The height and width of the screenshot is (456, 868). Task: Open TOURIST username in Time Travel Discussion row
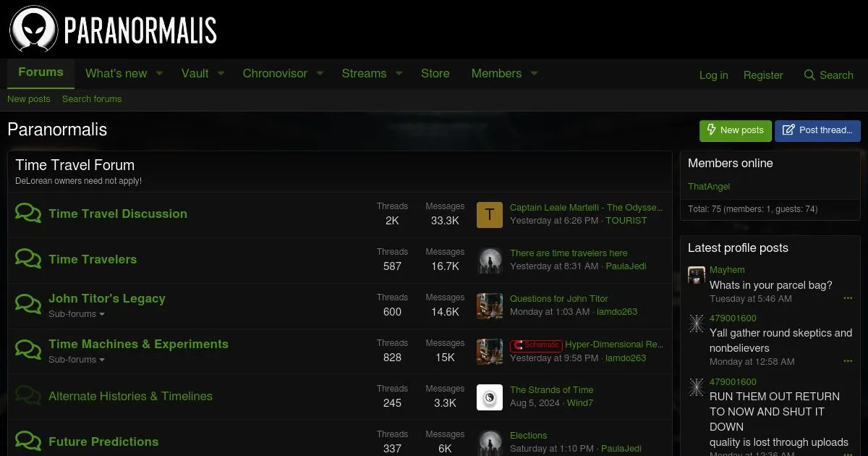626,220
